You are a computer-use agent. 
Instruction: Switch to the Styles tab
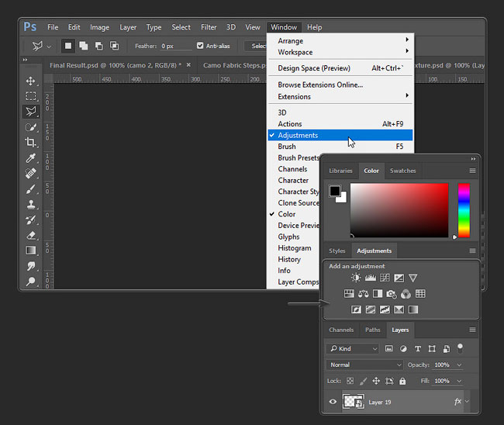tap(337, 251)
